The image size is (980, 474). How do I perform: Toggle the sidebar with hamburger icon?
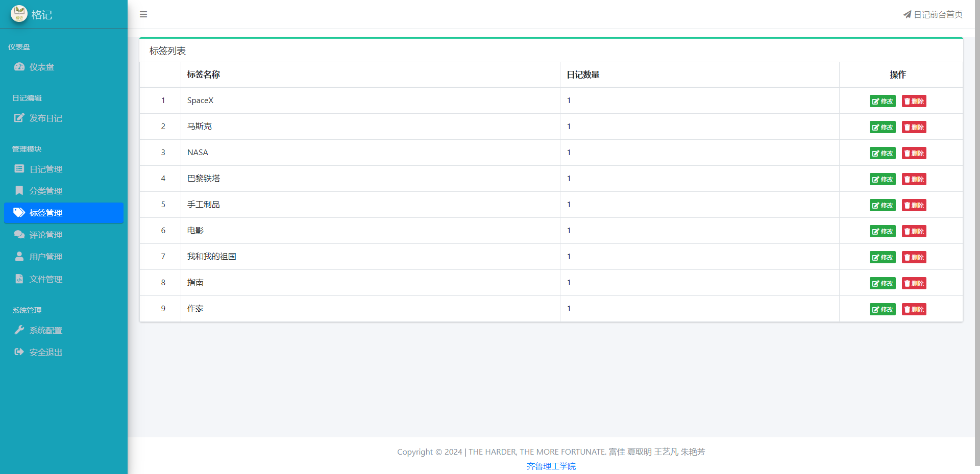click(143, 14)
